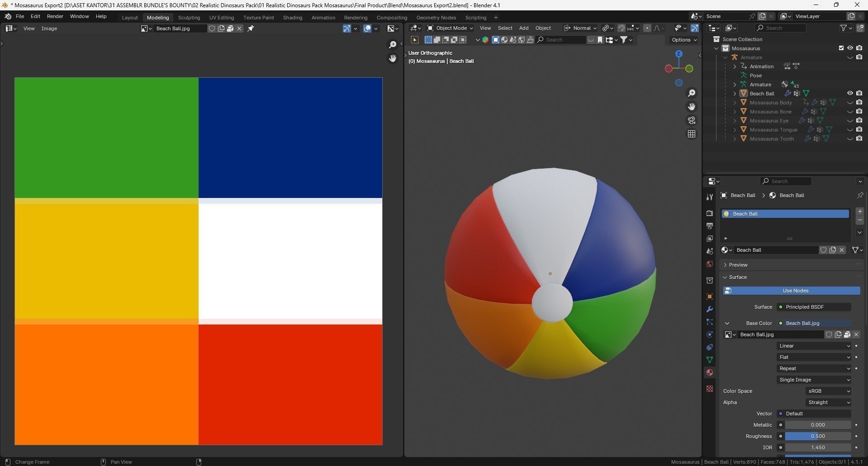Uncheck the Mosasaurus collection exclude checkbox
868x466 pixels.
pos(841,48)
